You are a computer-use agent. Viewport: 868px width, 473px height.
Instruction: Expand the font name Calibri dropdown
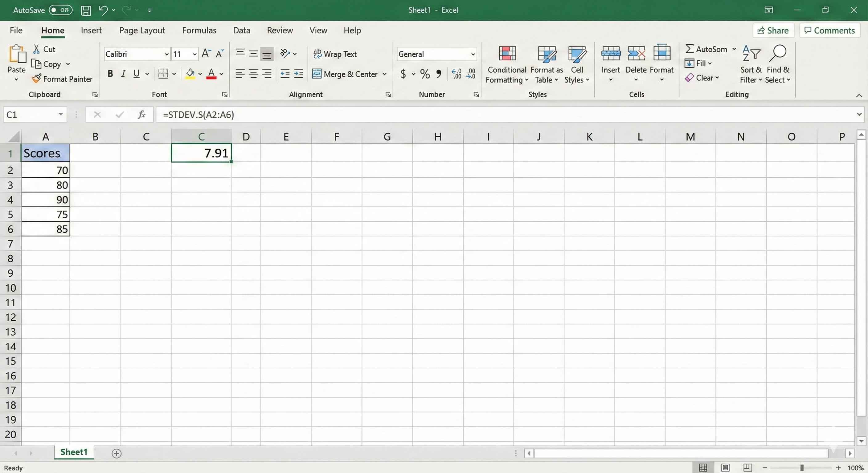(166, 54)
